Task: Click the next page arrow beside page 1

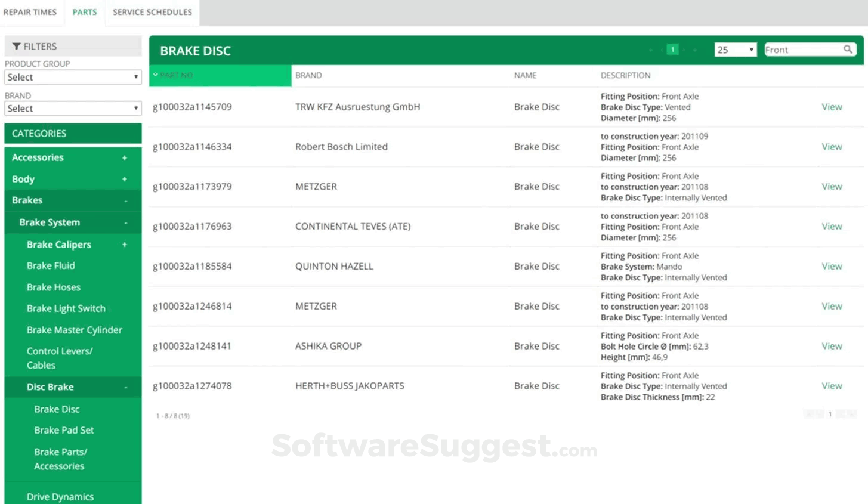Action: (684, 50)
